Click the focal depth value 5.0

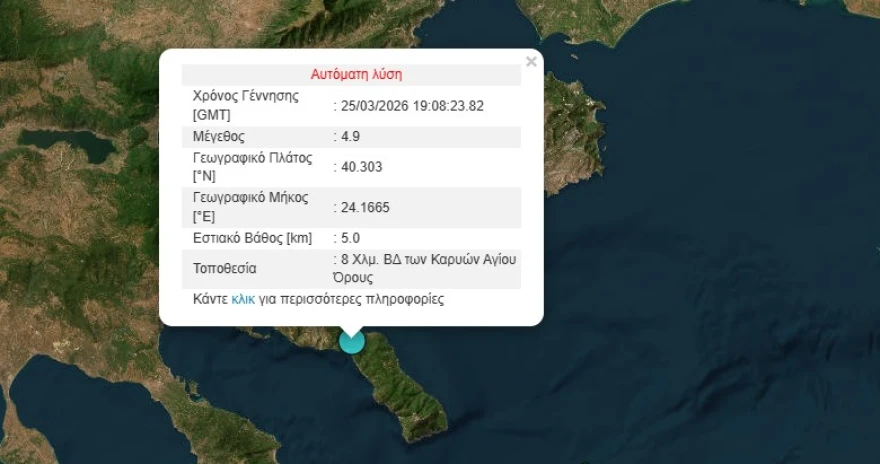pyautogui.click(x=350, y=238)
